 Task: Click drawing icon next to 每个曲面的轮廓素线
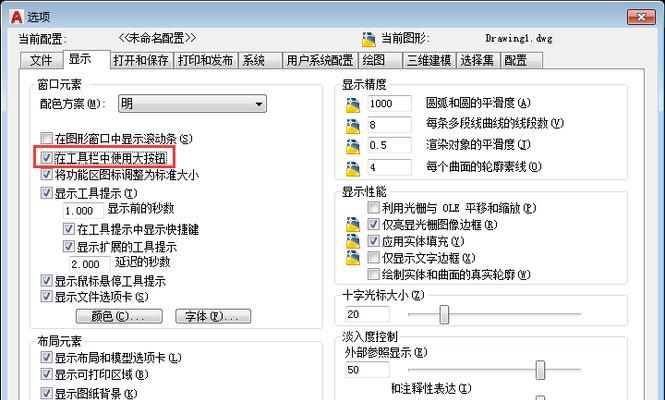click(x=352, y=168)
